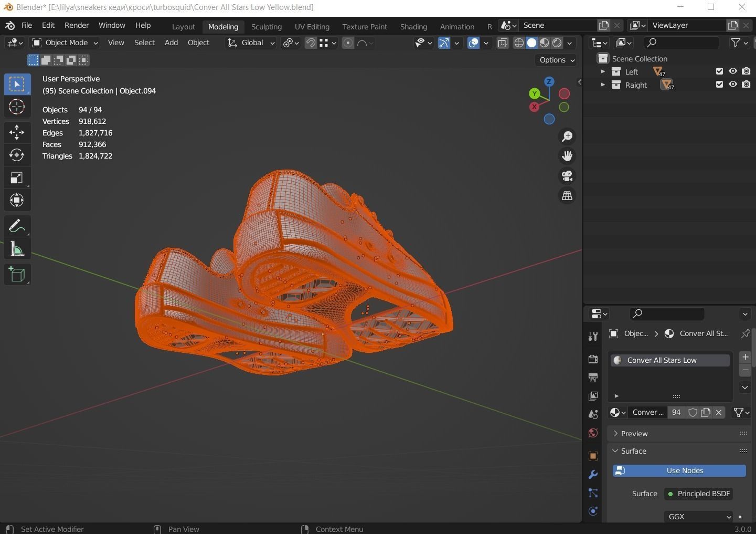
Task: Switch perspective/orthographic grid icon
Action: tap(567, 195)
